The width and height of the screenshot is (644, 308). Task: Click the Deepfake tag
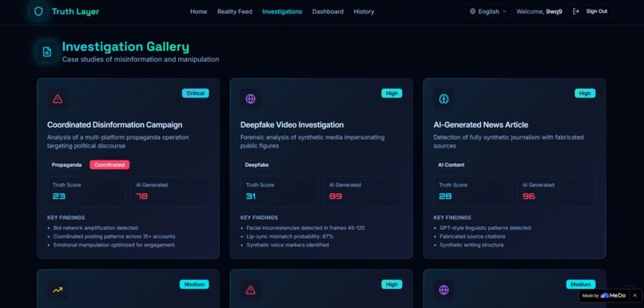coord(256,165)
